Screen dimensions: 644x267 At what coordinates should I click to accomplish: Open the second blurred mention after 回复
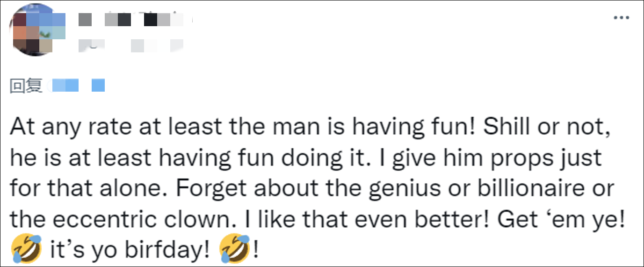pyautogui.click(x=98, y=86)
